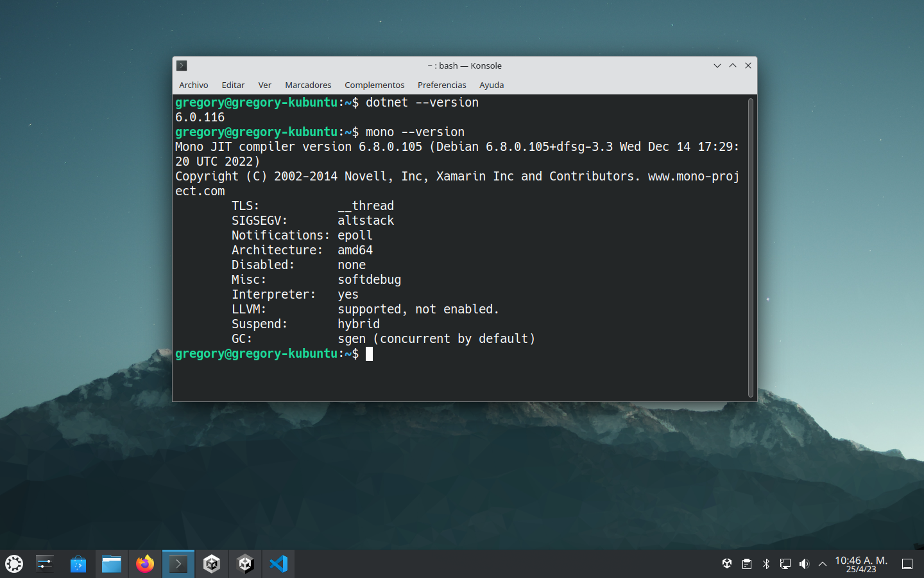Launch Visual Studio Code from the taskbar
Viewport: 924px width, 578px height.
(278, 564)
